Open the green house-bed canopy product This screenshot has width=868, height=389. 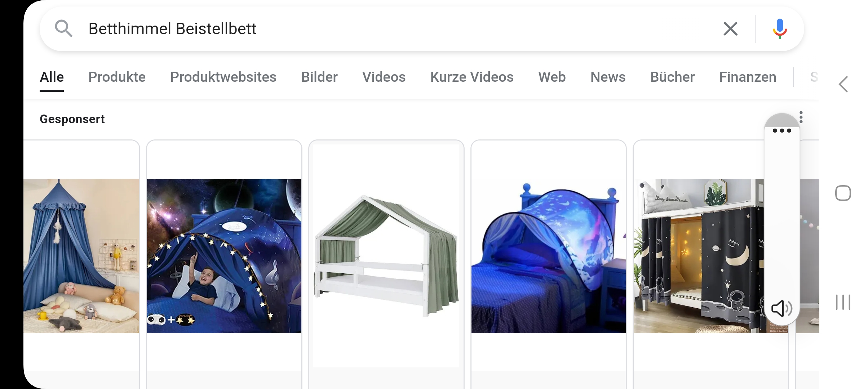(x=386, y=256)
